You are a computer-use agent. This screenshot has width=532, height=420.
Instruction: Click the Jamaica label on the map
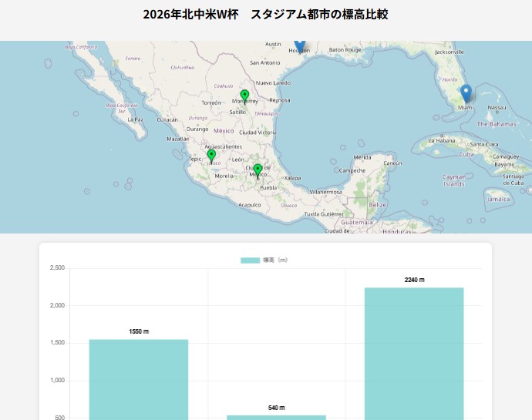[x=498, y=199]
